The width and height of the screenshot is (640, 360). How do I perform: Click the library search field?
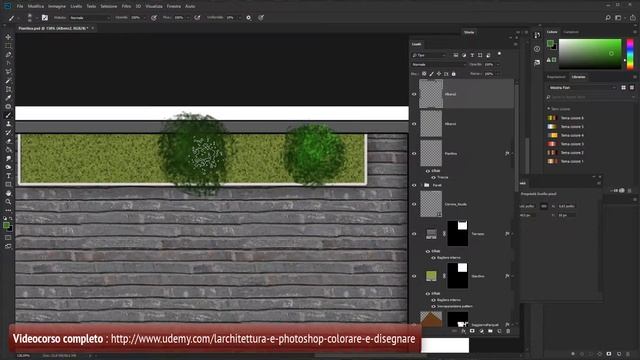pos(590,97)
